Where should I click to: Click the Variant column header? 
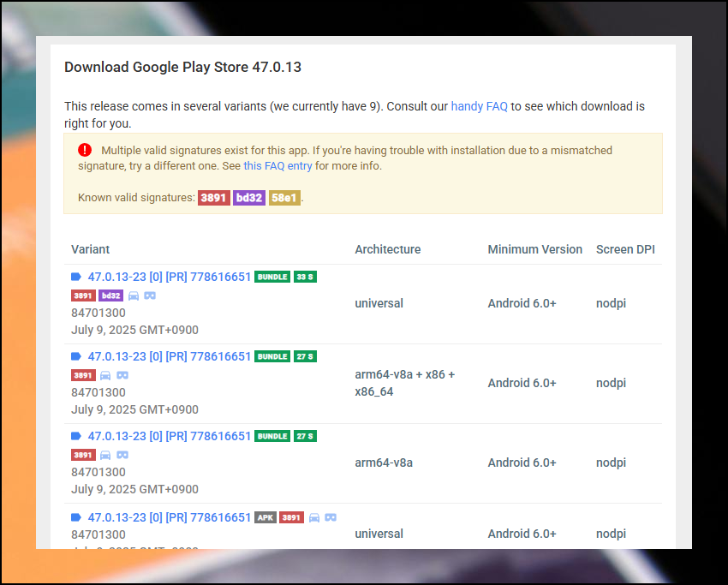coord(90,249)
